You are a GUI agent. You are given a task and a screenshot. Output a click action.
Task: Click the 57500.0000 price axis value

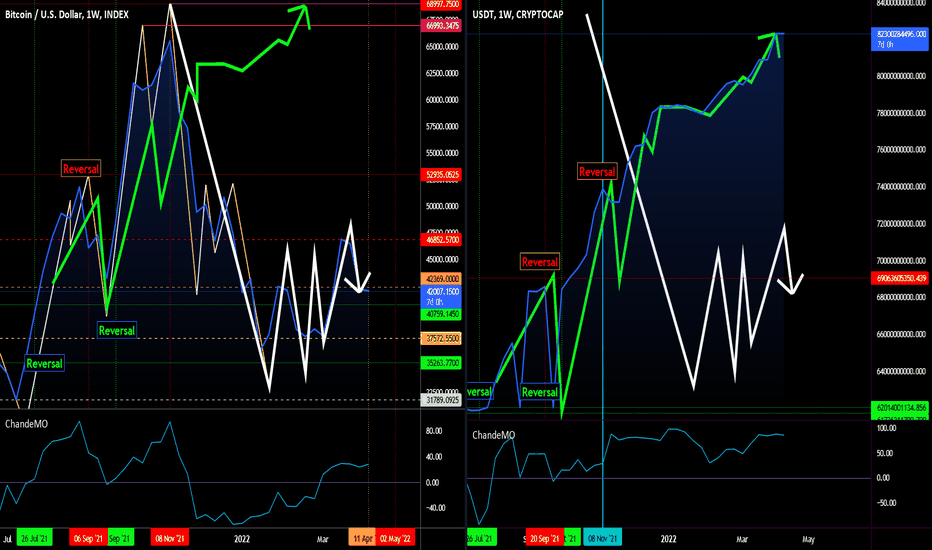pyautogui.click(x=442, y=127)
